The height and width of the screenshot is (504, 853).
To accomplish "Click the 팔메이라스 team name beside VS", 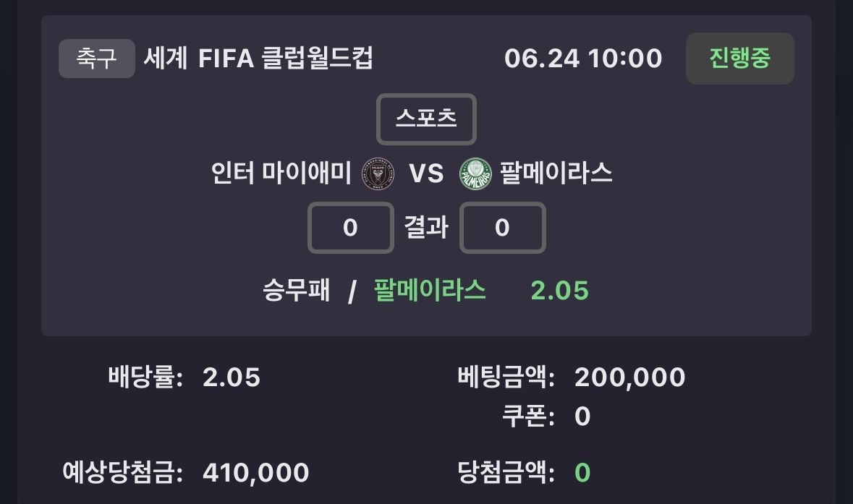I will point(556,174).
